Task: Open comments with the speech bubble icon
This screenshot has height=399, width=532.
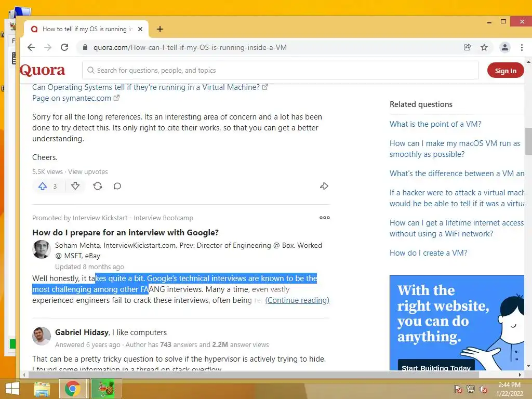Action: tap(117, 186)
